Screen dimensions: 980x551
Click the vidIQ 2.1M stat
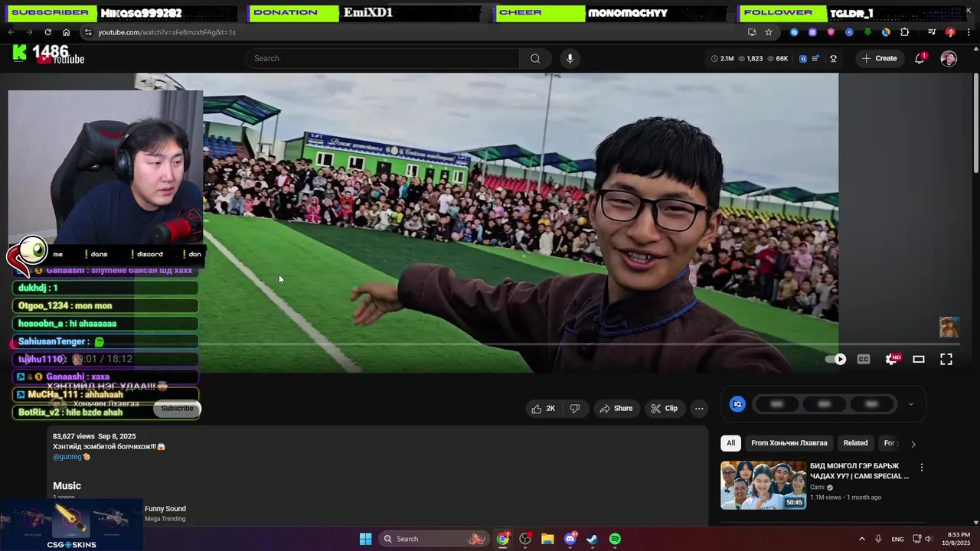point(722,58)
